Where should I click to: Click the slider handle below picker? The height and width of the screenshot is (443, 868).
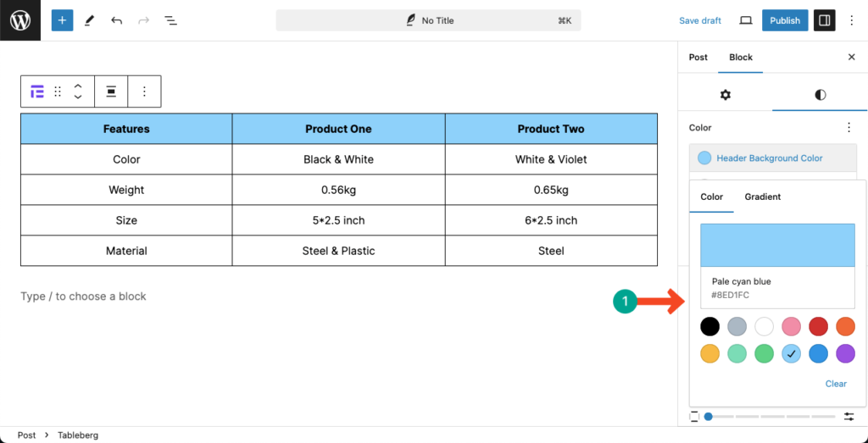click(708, 417)
